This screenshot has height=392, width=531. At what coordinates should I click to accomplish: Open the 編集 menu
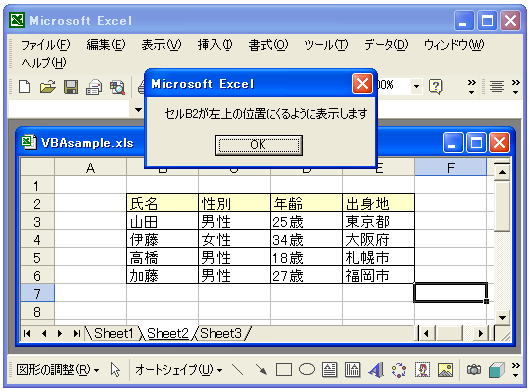coord(106,45)
